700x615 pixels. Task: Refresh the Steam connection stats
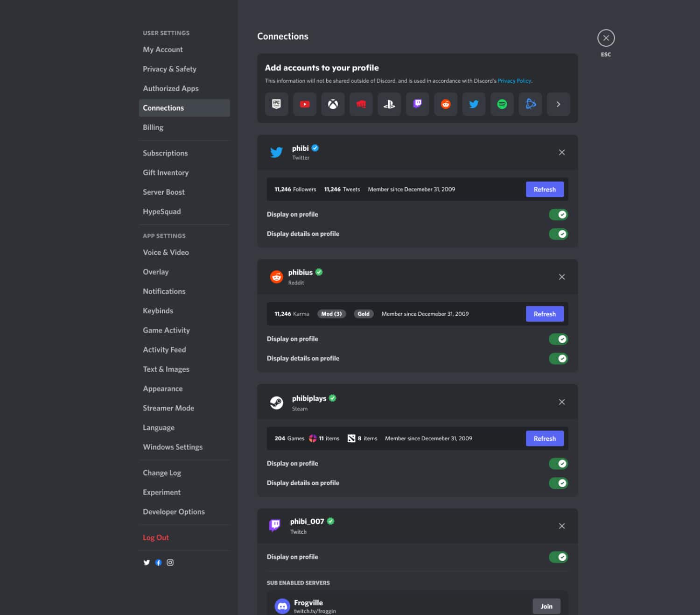(545, 438)
